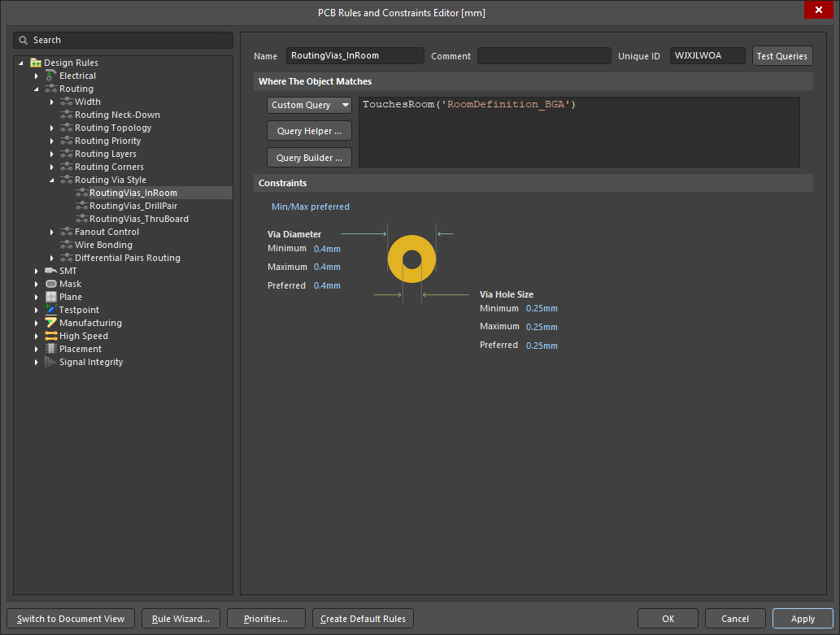Launch the Rule Wizard
Viewport: 840px width, 635px height.
click(181, 619)
